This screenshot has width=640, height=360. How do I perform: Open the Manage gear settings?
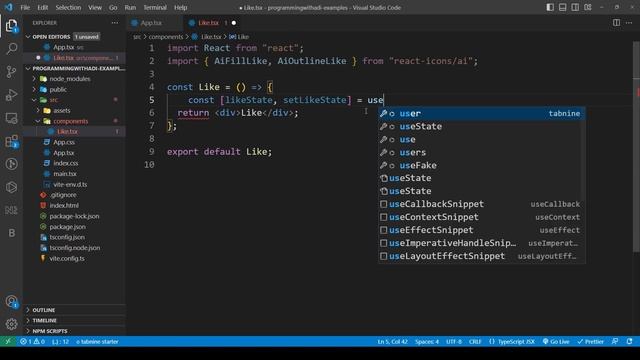11,324
